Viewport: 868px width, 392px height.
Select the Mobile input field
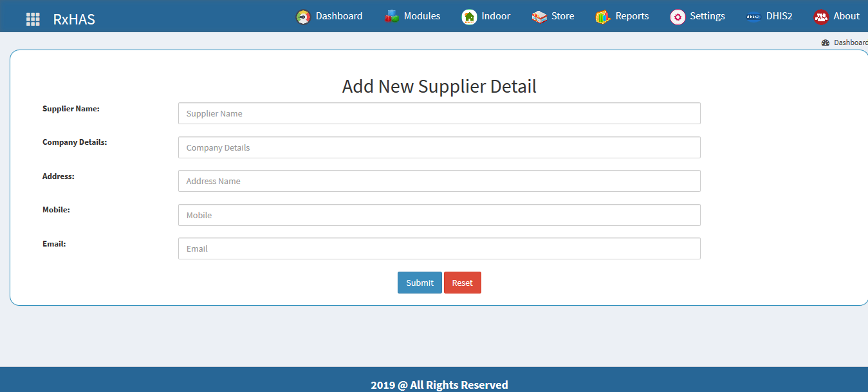pos(439,214)
